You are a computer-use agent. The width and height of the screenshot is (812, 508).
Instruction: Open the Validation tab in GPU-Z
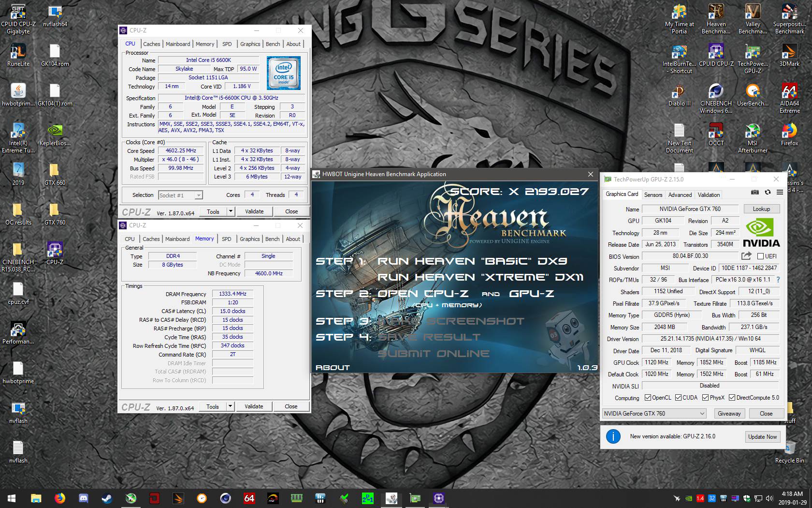(709, 195)
